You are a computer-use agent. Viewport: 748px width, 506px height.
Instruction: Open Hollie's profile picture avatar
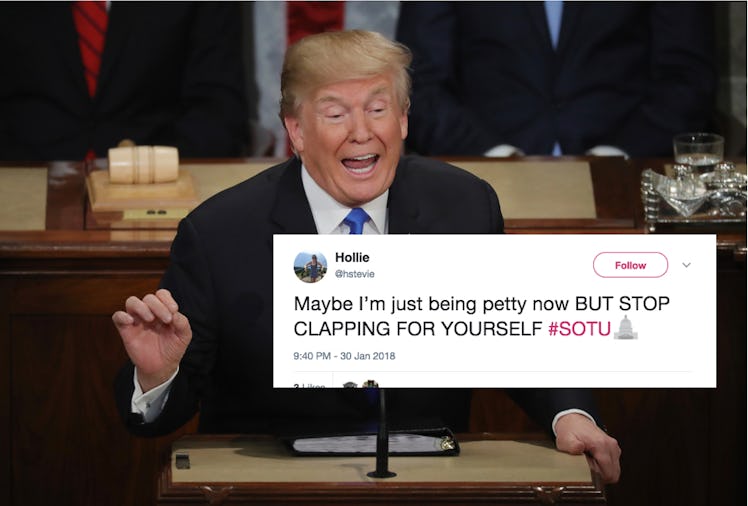click(x=310, y=267)
